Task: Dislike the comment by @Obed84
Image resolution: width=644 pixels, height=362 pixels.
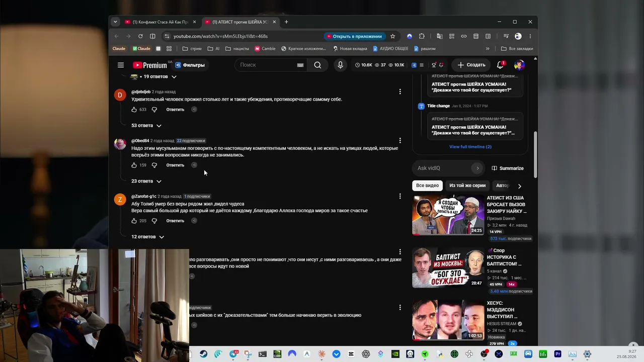Action: [x=154, y=165]
